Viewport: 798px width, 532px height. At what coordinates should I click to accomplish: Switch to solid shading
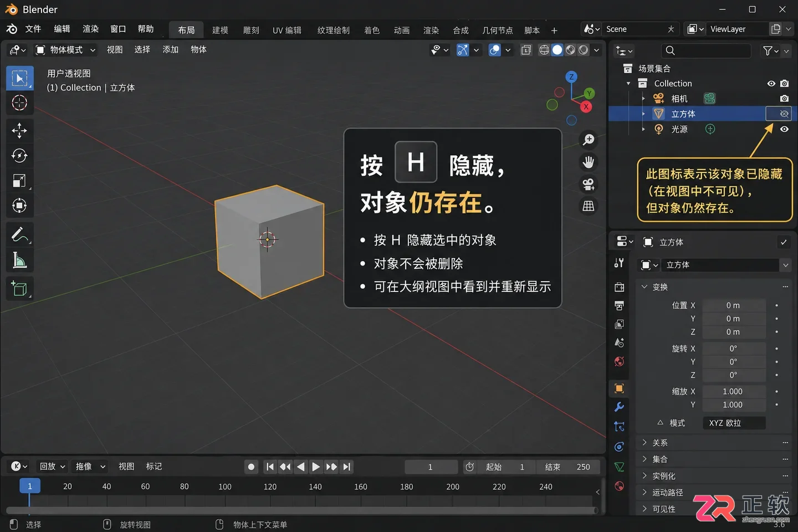557,50
